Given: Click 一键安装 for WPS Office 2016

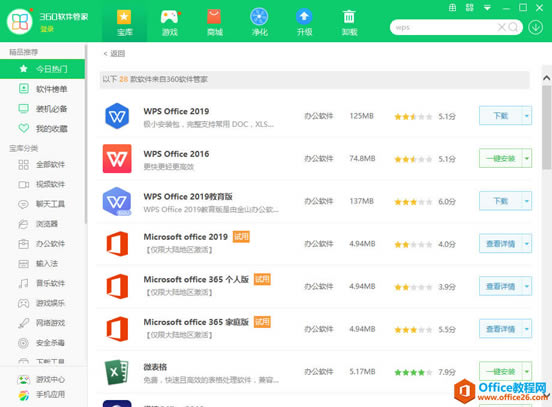Looking at the screenshot, I should 500,158.
